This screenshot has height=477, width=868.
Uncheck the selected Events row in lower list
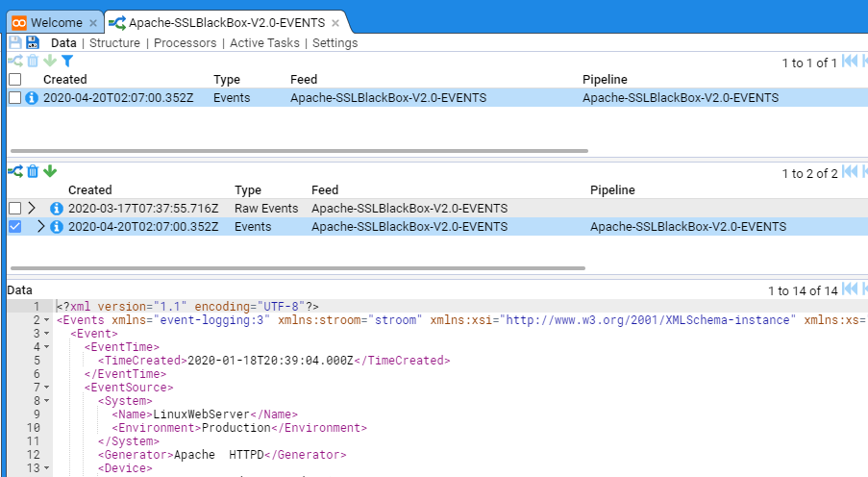(14, 227)
